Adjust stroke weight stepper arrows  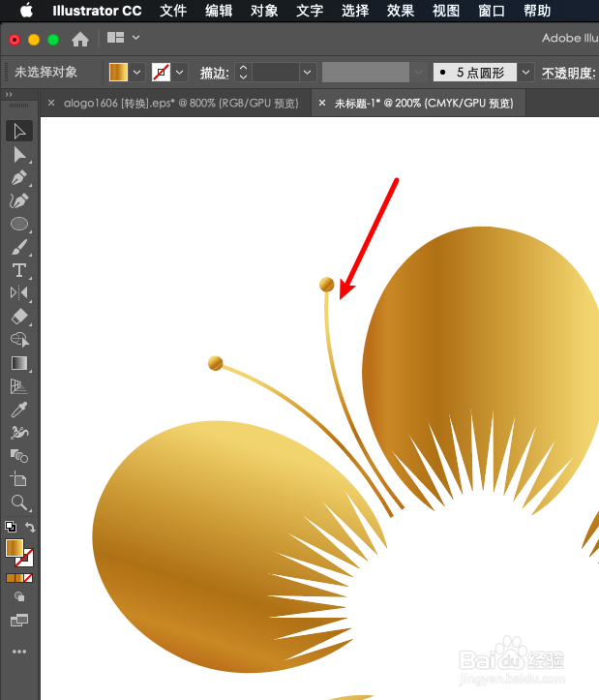243,72
